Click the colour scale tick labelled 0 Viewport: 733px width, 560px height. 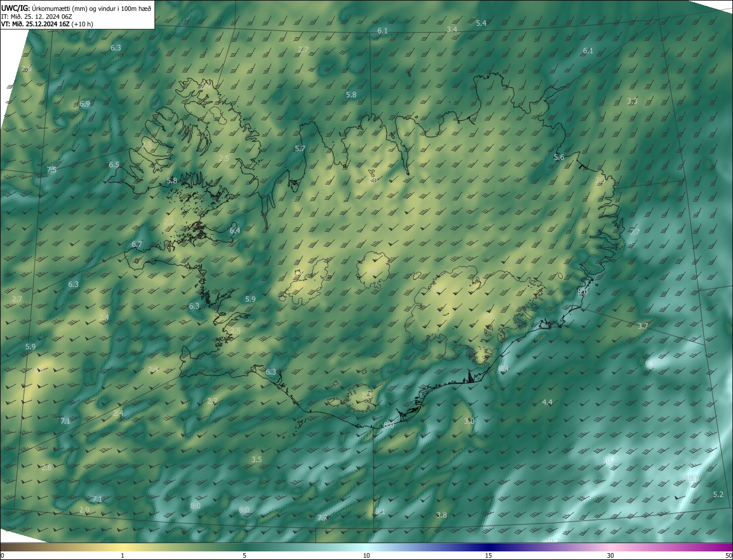(x=2, y=555)
